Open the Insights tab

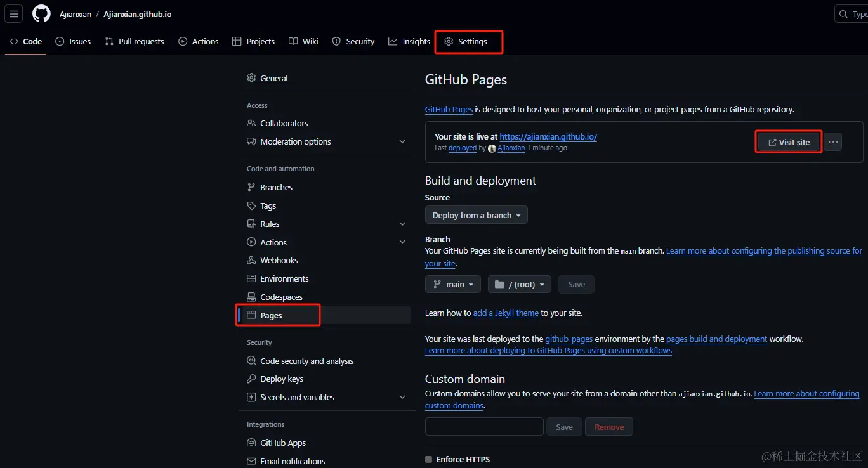tap(409, 41)
